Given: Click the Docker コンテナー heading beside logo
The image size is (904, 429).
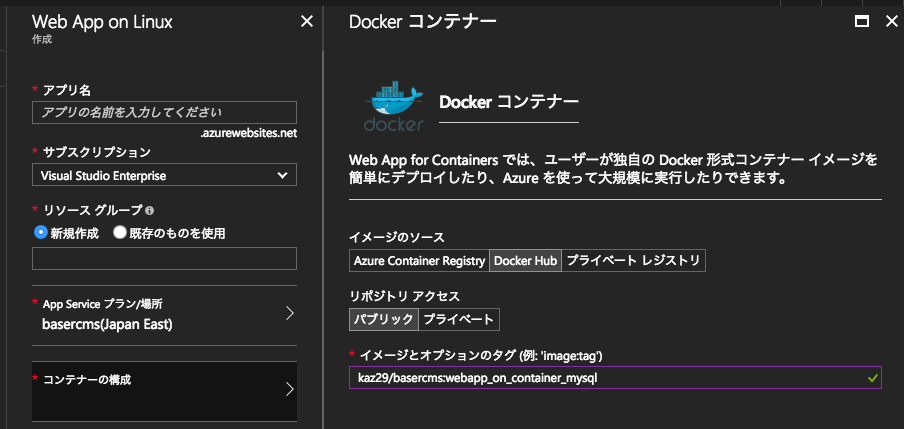Looking at the screenshot, I should tap(509, 102).
